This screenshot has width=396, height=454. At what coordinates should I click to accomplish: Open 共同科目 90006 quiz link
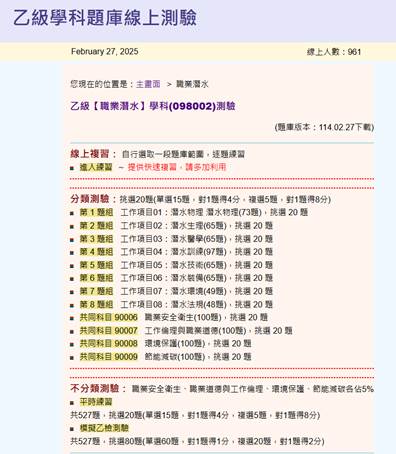click(x=109, y=317)
